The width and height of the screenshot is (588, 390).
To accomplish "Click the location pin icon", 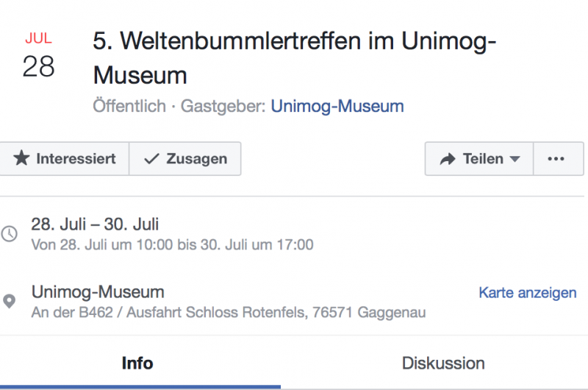I will point(10,302).
